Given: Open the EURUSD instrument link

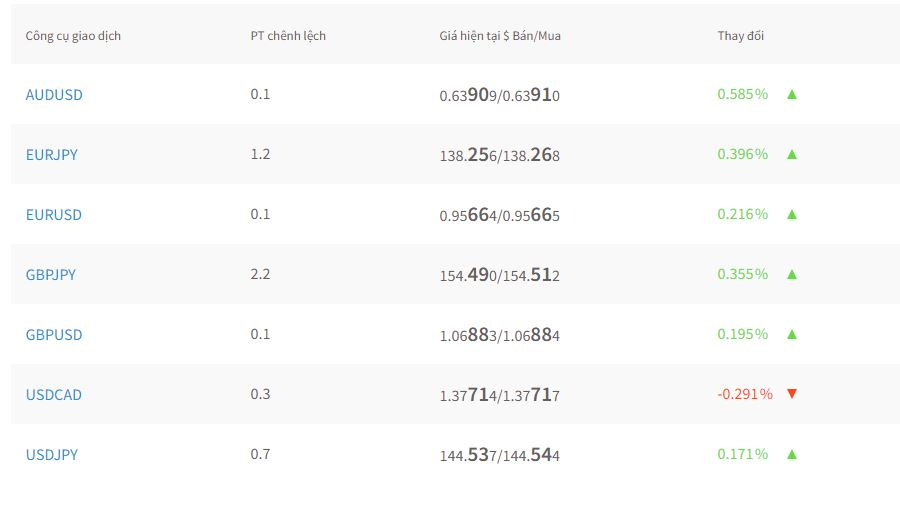Looking at the screenshot, I should click(x=54, y=215).
